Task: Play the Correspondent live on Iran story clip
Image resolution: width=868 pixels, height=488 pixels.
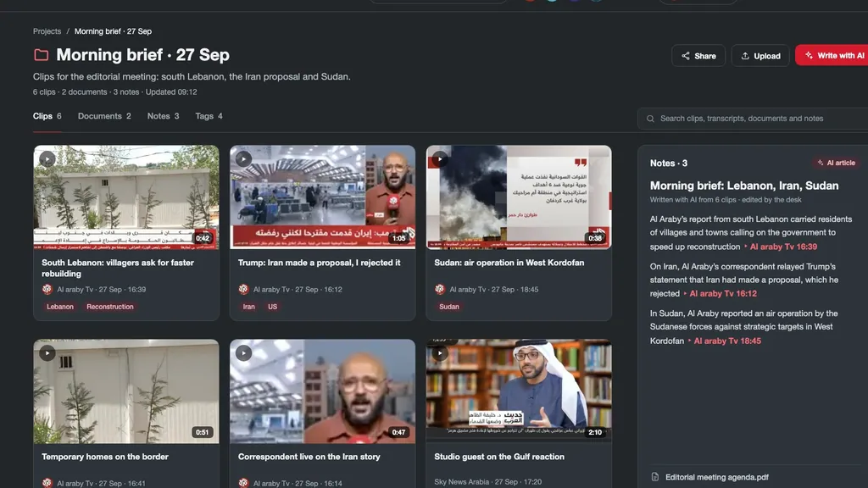Action: pyautogui.click(x=243, y=353)
